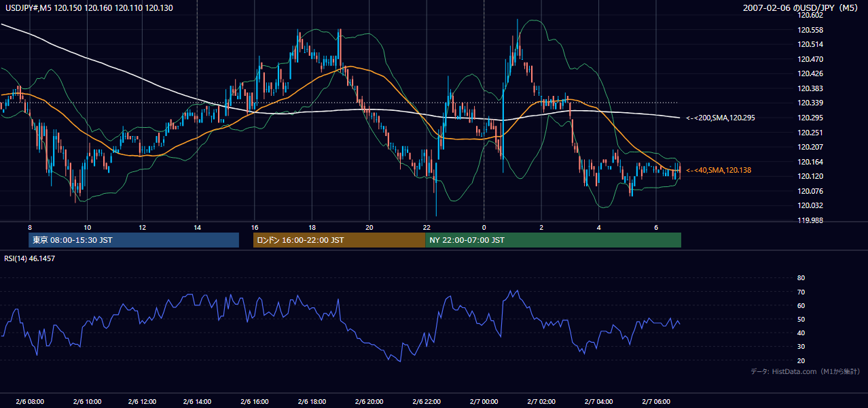Click the 2/7 02:00 time label
This screenshot has height=408, width=868.
coord(541,402)
